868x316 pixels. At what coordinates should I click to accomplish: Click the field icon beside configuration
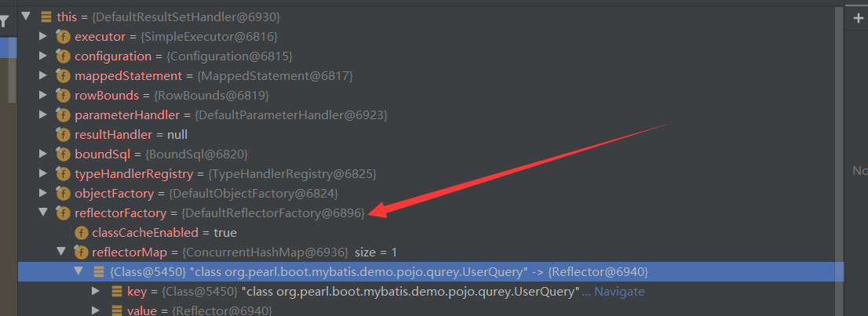click(63, 56)
